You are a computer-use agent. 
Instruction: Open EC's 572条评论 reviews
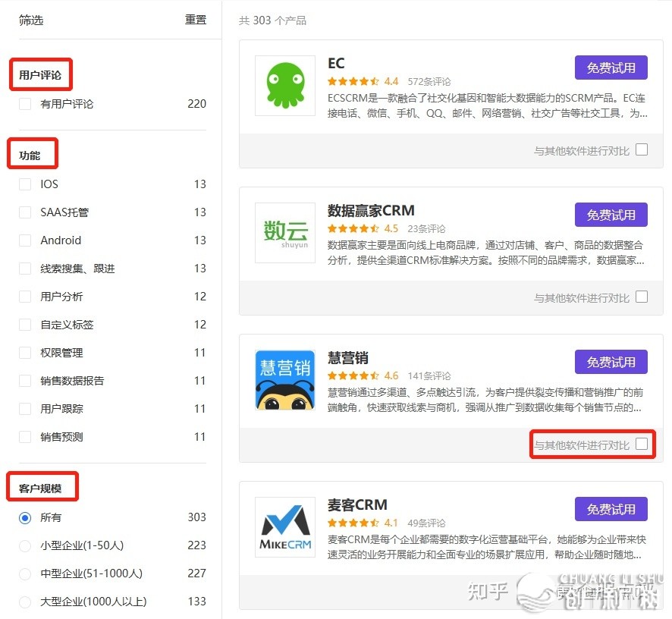pos(429,81)
